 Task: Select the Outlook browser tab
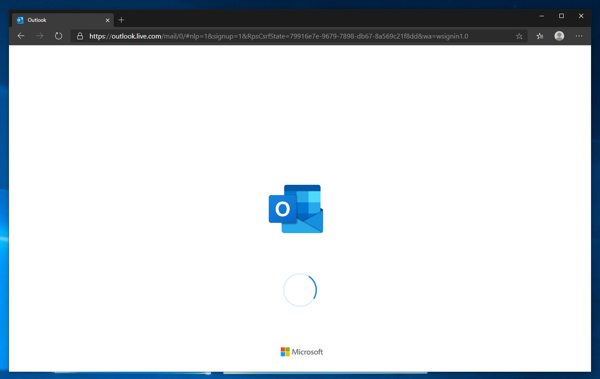coord(63,20)
